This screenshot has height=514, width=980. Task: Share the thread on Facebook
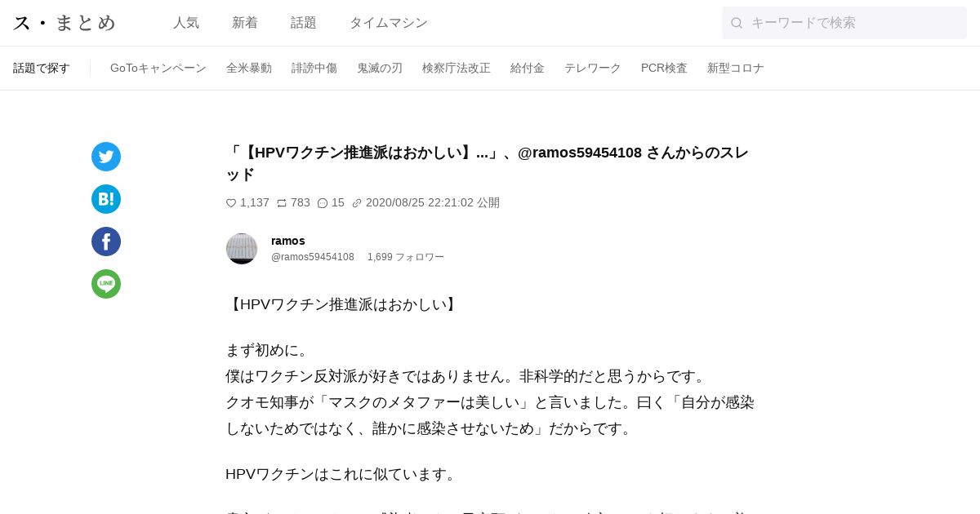[106, 241]
